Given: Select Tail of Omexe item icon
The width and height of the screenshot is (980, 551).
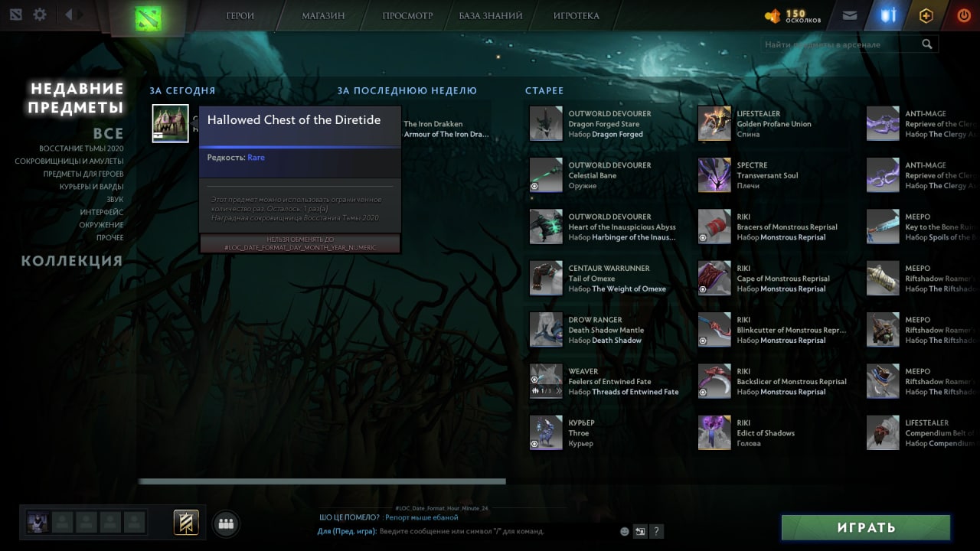Looking at the screenshot, I should coord(546,278).
